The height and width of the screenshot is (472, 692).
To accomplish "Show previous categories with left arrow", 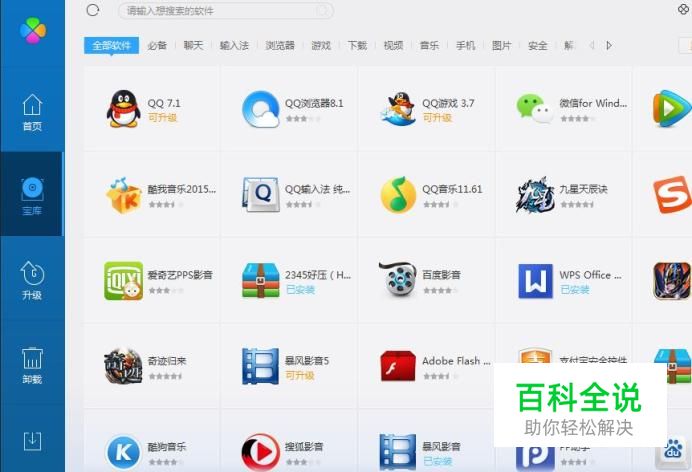I will [592, 45].
